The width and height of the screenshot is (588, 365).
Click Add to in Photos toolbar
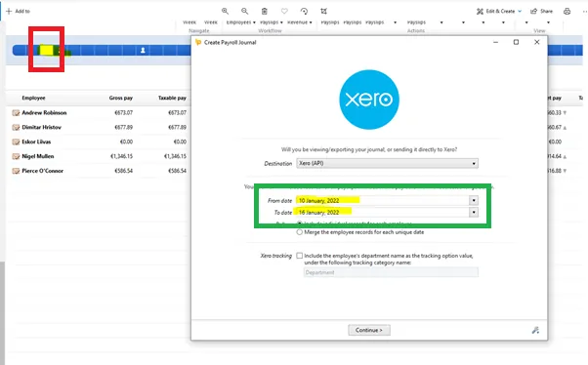[x=18, y=12]
